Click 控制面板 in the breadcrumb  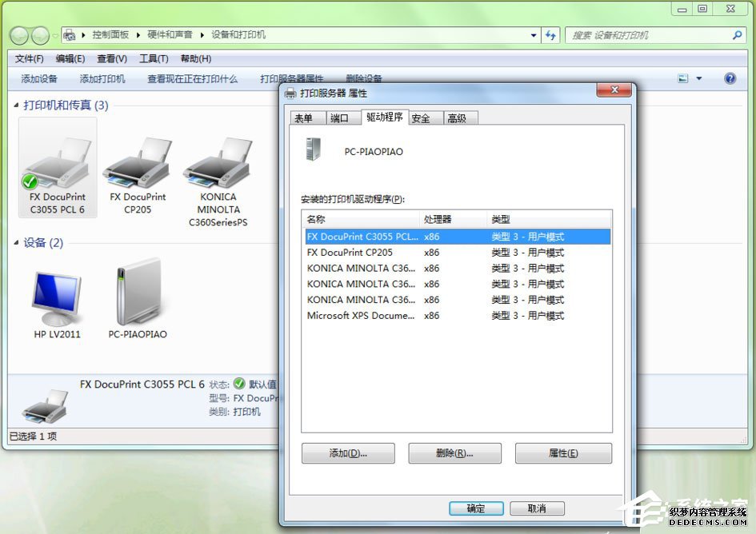point(110,34)
